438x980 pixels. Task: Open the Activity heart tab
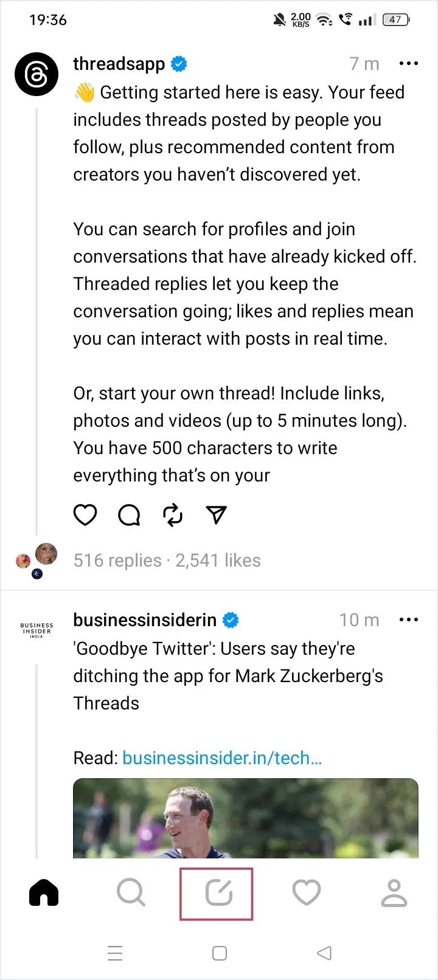(306, 893)
